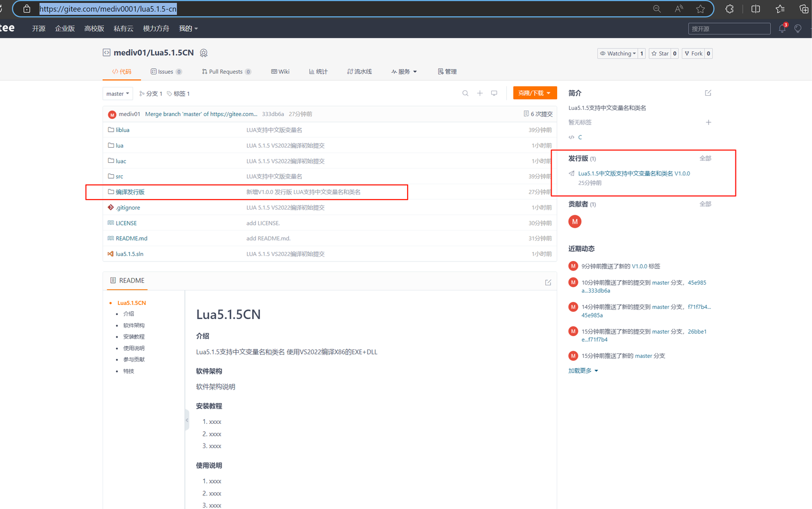
Task: Click the lightbulb icon in the top bar
Action: [798, 28]
